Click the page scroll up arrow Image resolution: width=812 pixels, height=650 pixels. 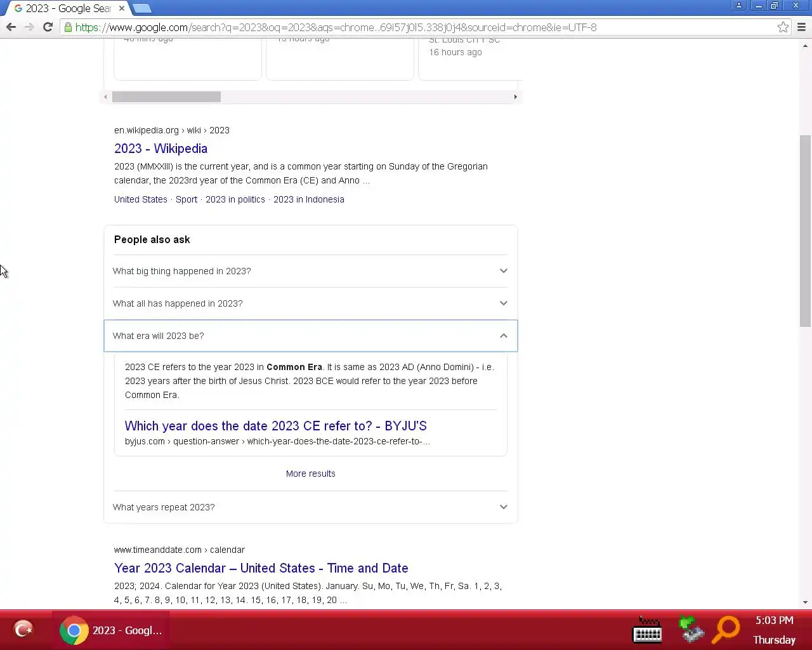(x=805, y=46)
